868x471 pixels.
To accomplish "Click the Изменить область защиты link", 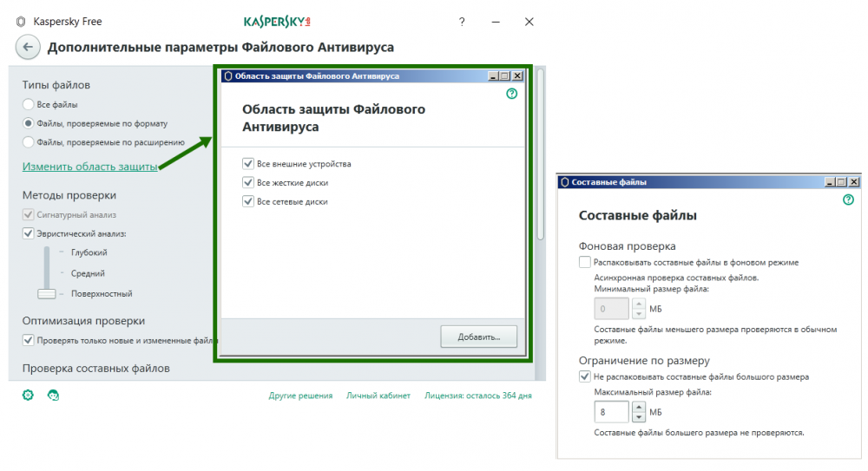I will point(90,166).
